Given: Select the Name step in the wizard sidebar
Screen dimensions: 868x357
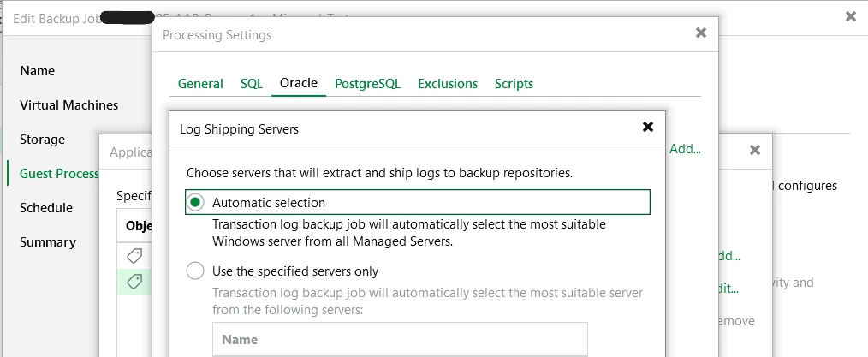Looking at the screenshot, I should click(x=38, y=71).
